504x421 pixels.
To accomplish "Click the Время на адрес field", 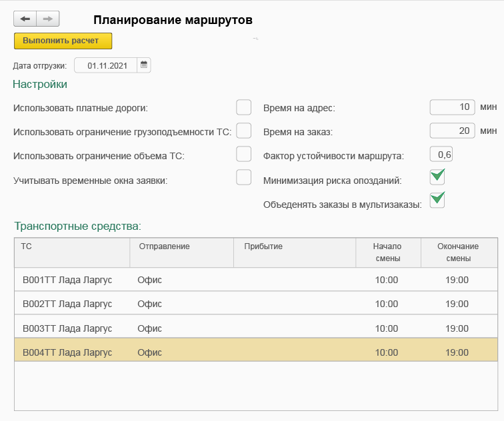I will [x=452, y=107].
